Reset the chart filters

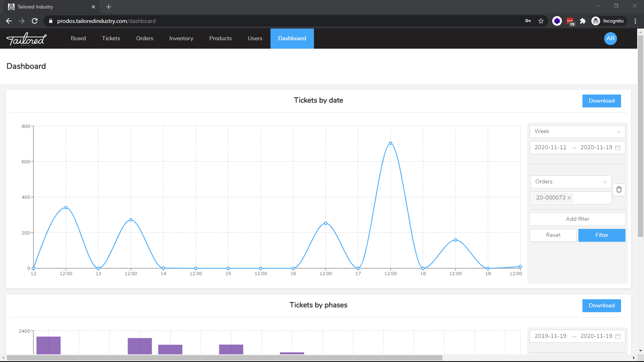point(553,235)
